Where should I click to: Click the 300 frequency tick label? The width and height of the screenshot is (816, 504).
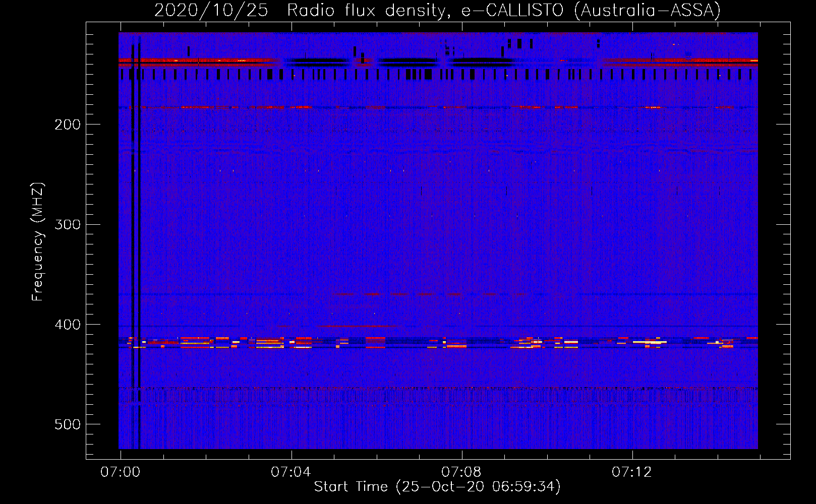68,224
